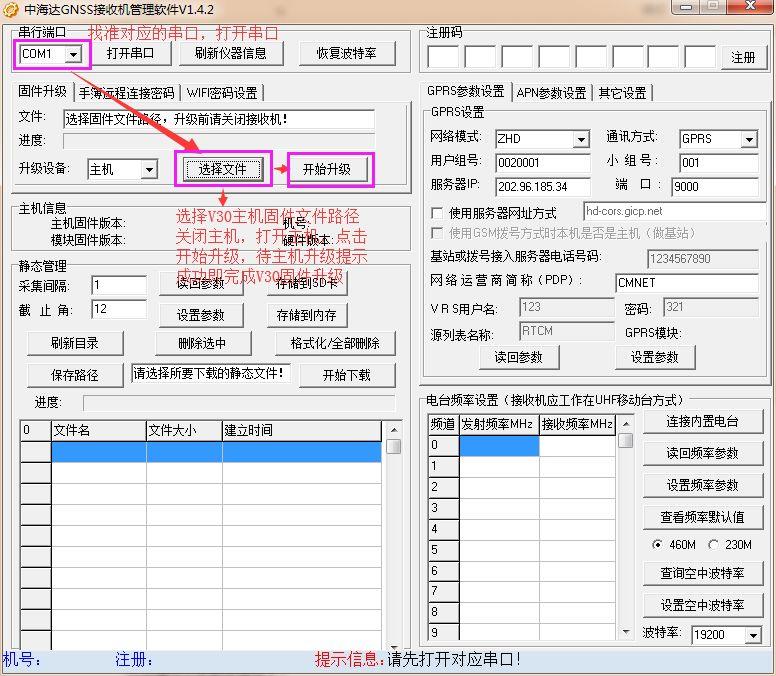This screenshot has width=776, height=676.
Task: Open 网络模式 ZHD dropdown
Action: (582, 140)
